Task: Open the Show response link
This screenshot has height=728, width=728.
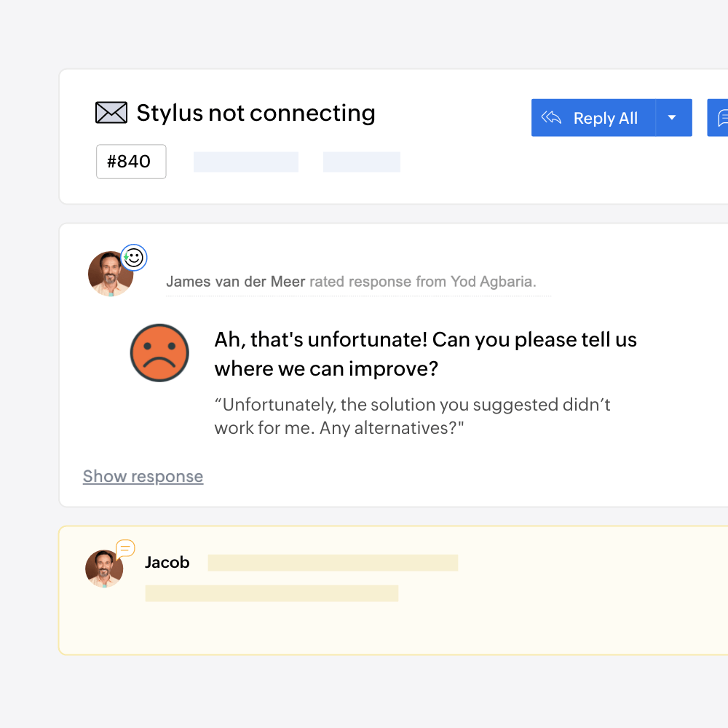Action: click(143, 476)
